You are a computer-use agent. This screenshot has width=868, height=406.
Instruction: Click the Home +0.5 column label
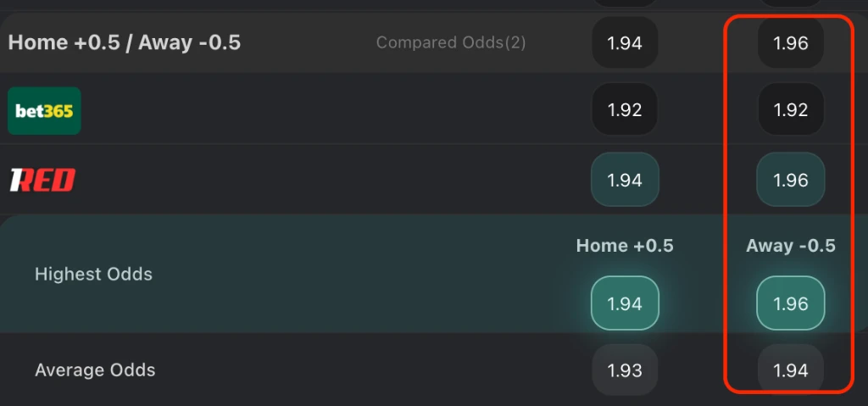point(625,246)
